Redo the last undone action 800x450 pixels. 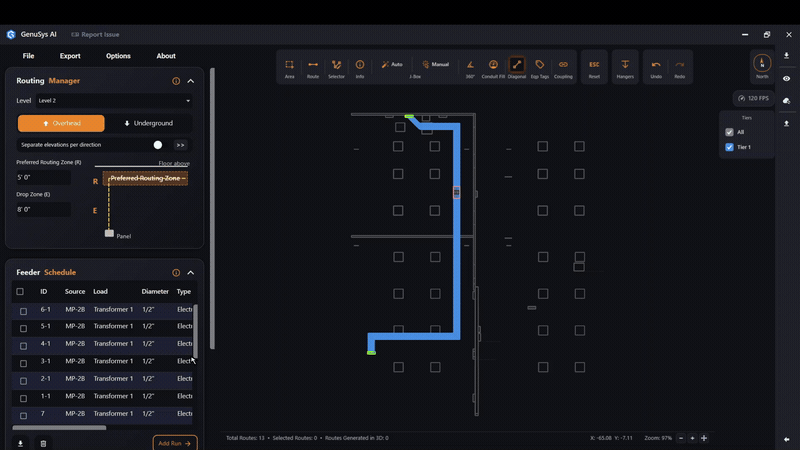pos(680,68)
